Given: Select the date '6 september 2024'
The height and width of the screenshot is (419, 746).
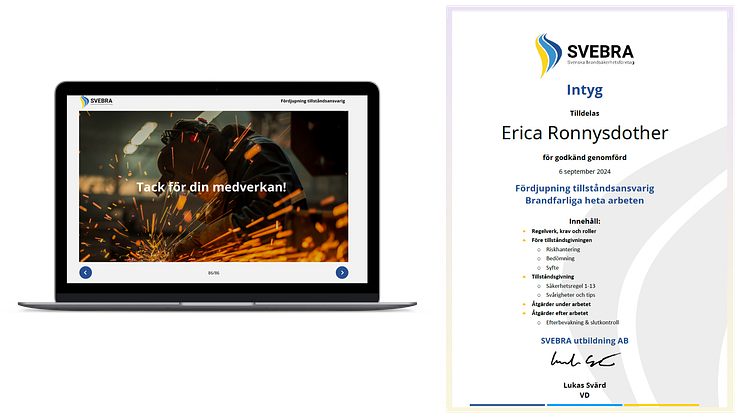Looking at the screenshot, I should coord(585,171).
